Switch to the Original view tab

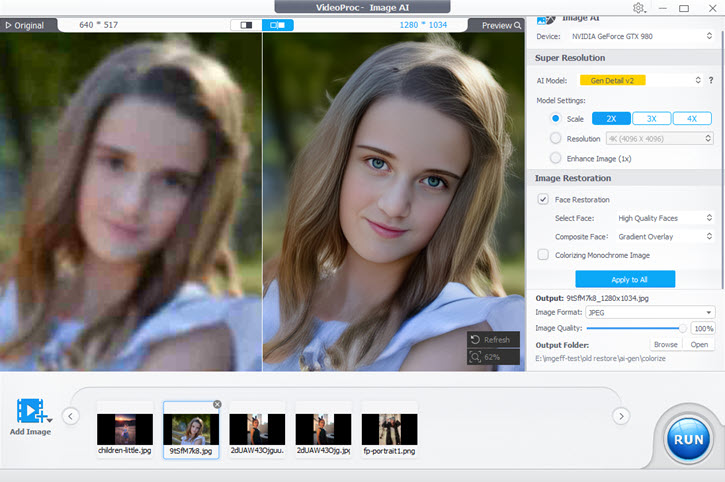pos(25,25)
